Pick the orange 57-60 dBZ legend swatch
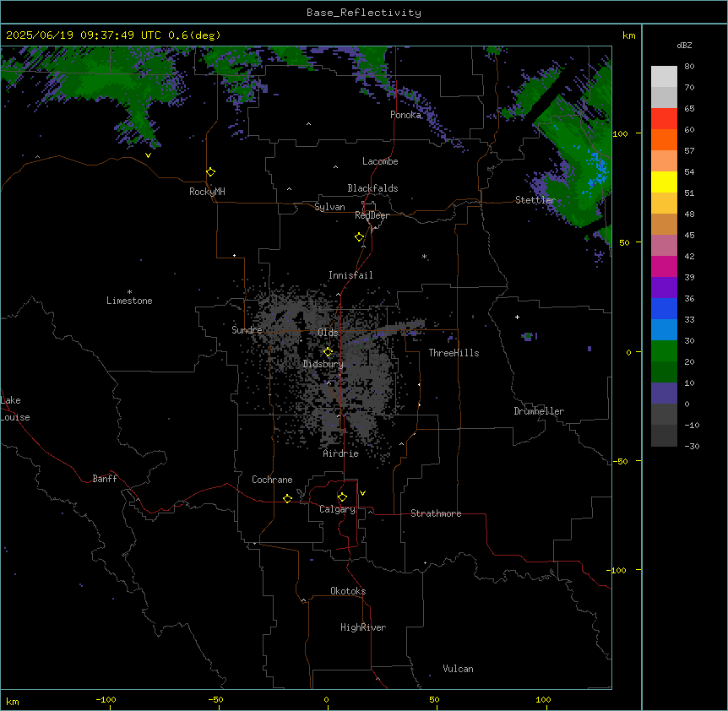The image size is (728, 711). pos(664,139)
